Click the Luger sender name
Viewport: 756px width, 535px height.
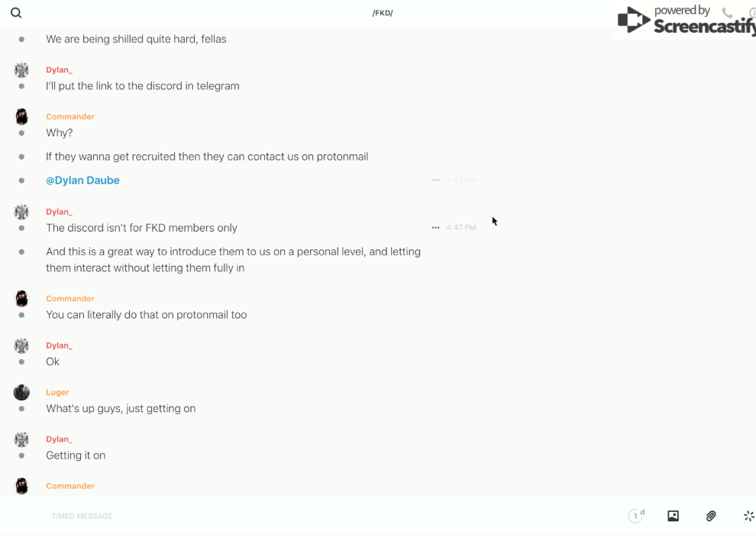57,393
